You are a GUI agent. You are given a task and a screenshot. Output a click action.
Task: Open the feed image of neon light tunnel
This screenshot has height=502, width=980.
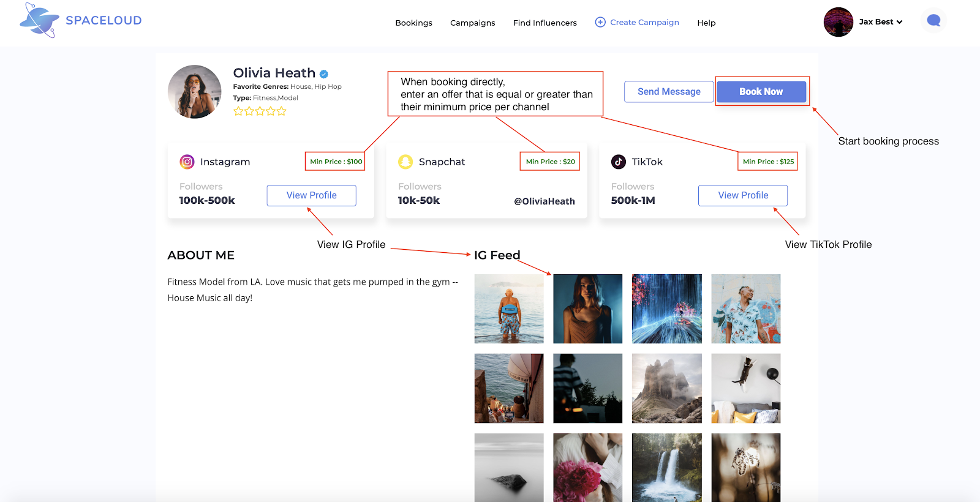coord(667,309)
